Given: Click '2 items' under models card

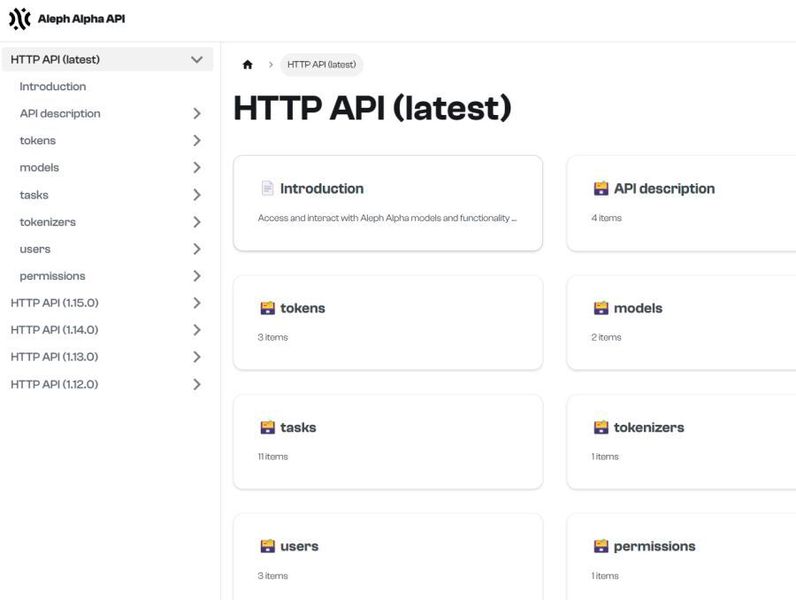Looking at the screenshot, I should pyautogui.click(x=606, y=337).
